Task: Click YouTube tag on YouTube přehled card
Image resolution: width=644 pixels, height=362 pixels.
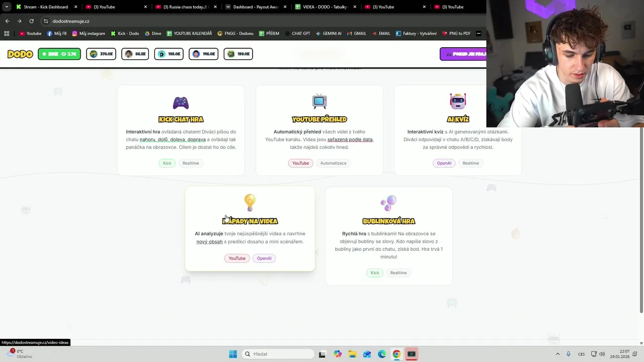Action: coord(300,163)
